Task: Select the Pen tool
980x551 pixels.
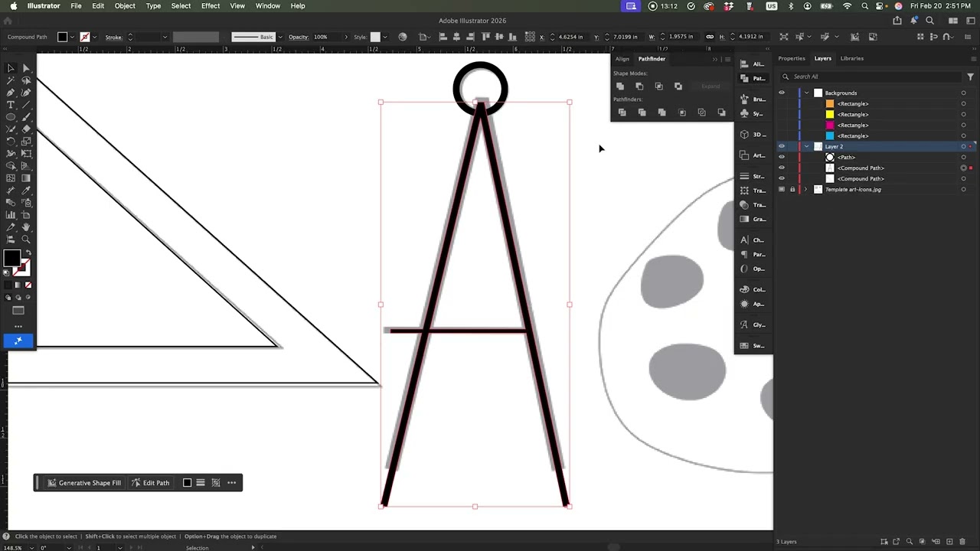Action: coord(11,93)
